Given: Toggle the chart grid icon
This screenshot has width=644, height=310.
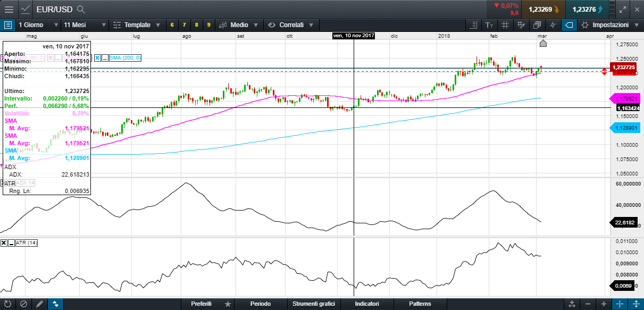Looking at the screenshot, I should click(505, 25).
